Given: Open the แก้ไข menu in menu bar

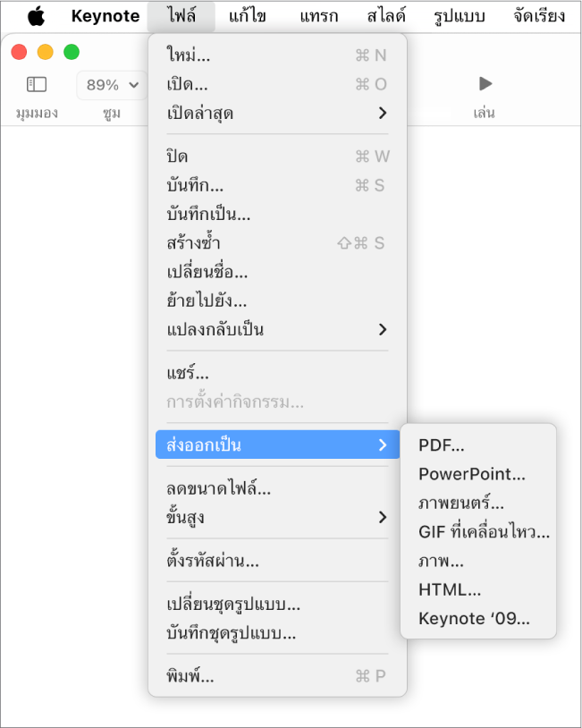Looking at the screenshot, I should coord(251,16).
